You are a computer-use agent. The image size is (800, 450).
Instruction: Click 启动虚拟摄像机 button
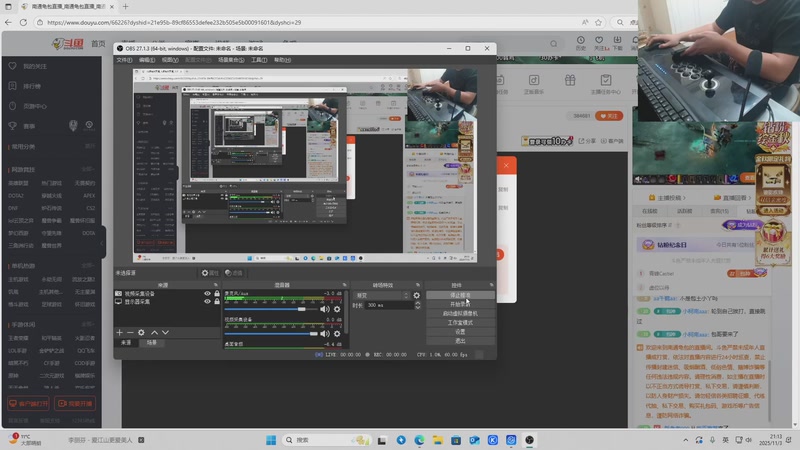[460, 313]
